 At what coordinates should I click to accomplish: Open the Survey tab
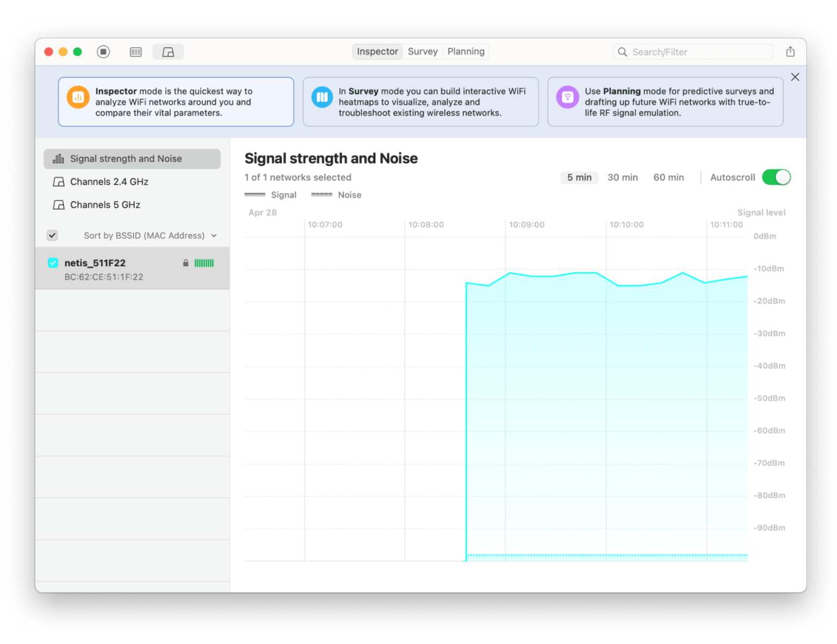coord(422,52)
